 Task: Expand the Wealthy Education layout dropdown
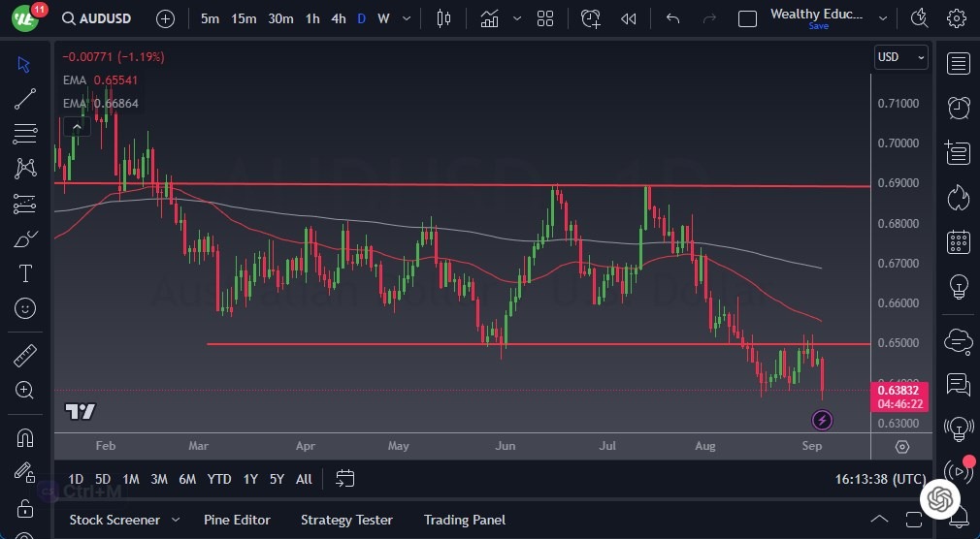[882, 18]
